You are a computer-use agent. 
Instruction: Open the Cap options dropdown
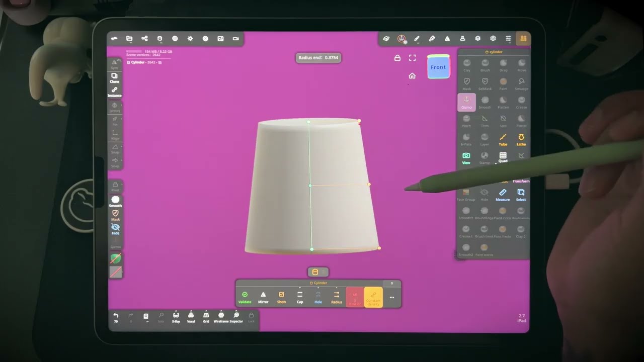[x=300, y=298]
